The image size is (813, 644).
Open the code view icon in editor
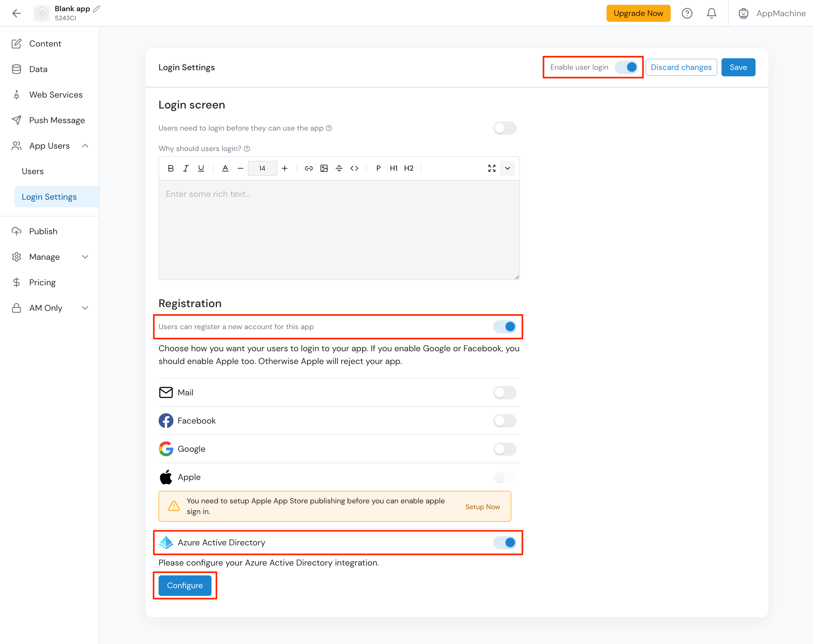(354, 168)
